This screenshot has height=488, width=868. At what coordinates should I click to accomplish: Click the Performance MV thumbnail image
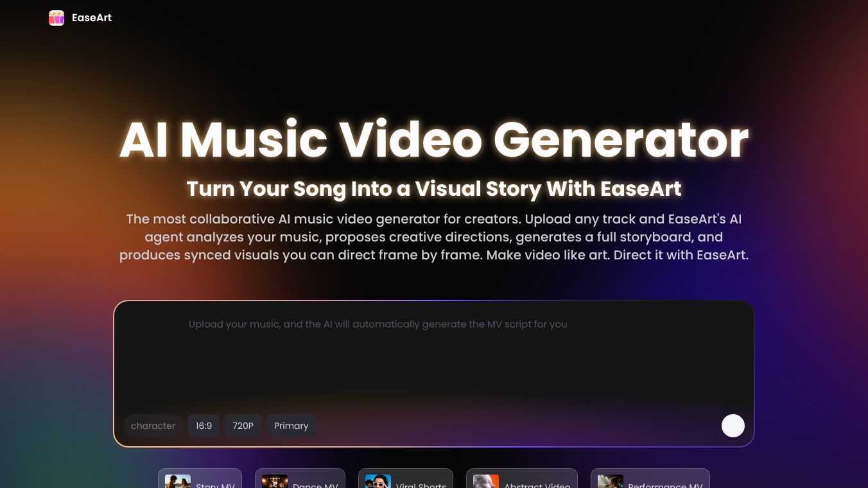pyautogui.click(x=611, y=482)
